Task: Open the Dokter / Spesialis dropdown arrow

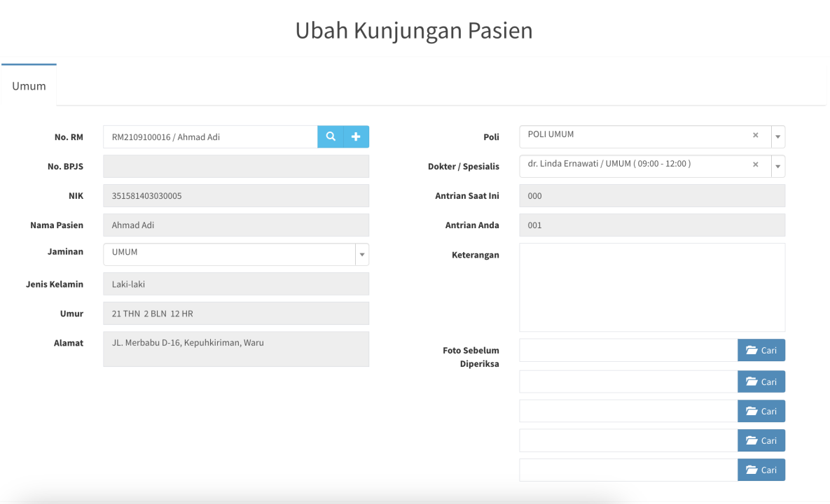Action: click(x=777, y=167)
